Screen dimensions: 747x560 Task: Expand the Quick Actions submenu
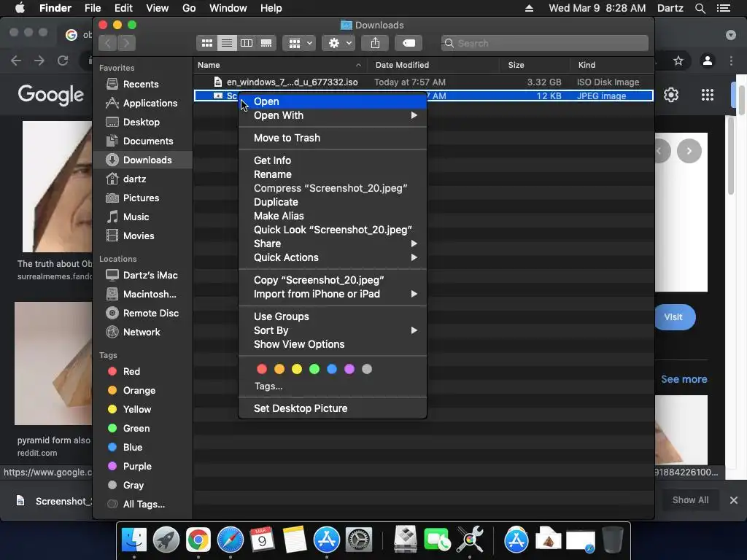click(x=333, y=257)
